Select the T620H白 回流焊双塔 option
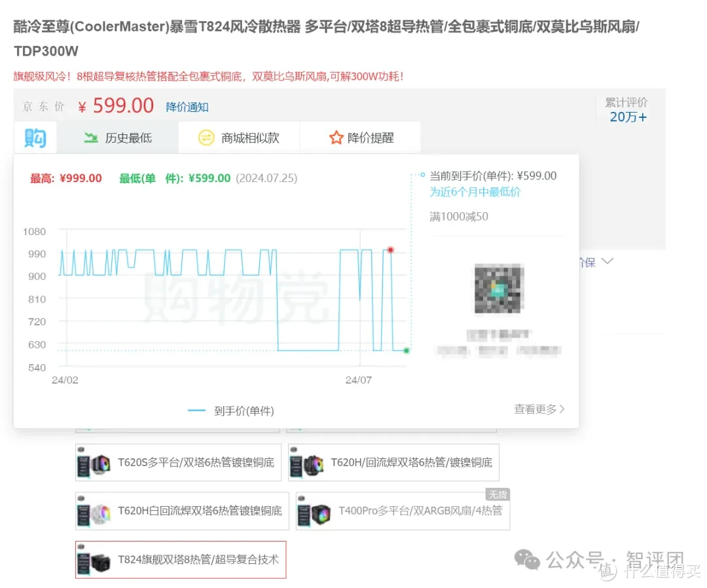Viewport: 707px width, 588px height. click(x=182, y=511)
